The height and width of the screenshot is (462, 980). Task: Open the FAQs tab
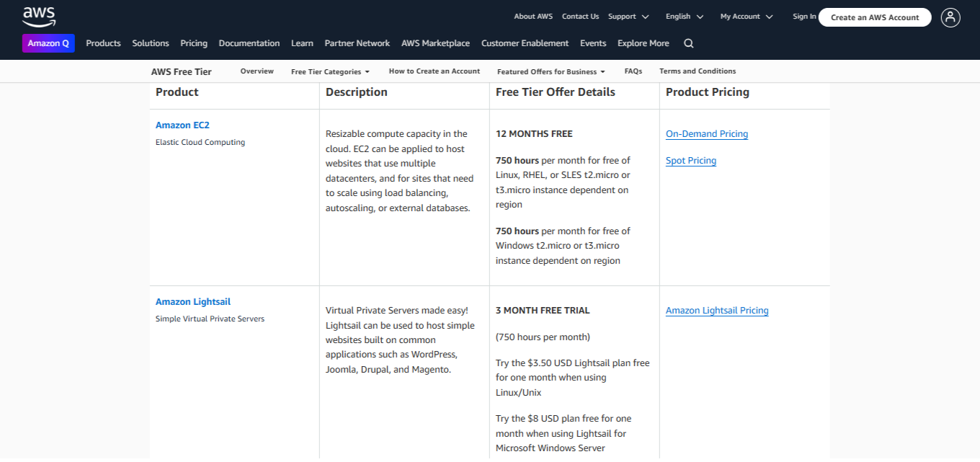(633, 71)
